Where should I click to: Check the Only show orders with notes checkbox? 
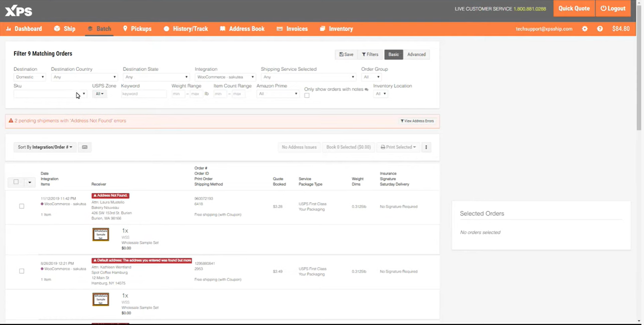point(307,95)
